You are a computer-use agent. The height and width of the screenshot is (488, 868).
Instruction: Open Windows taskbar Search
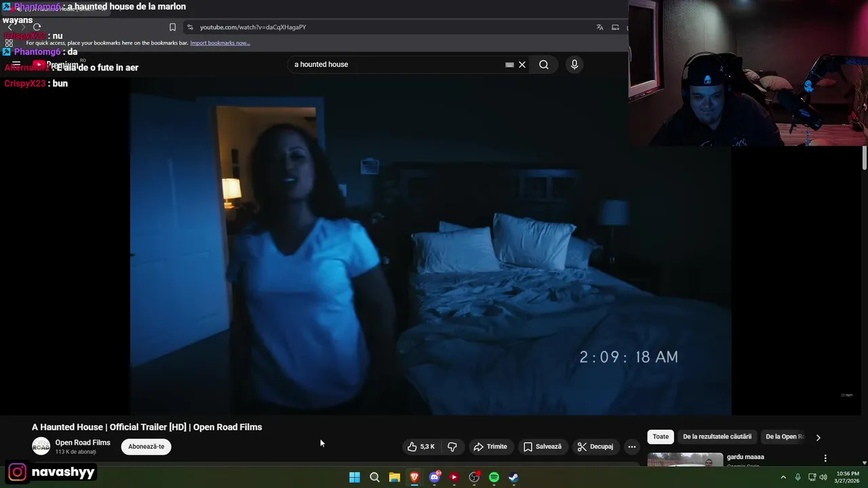pyautogui.click(x=374, y=477)
